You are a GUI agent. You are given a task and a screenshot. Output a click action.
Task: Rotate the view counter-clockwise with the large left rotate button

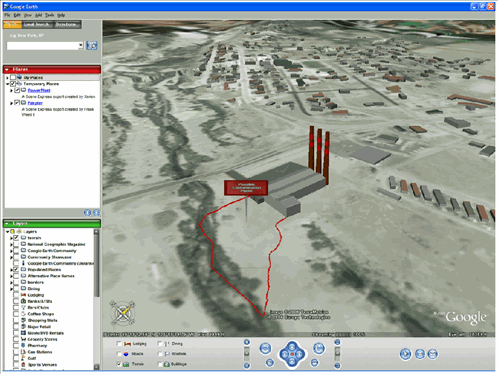coord(265,348)
